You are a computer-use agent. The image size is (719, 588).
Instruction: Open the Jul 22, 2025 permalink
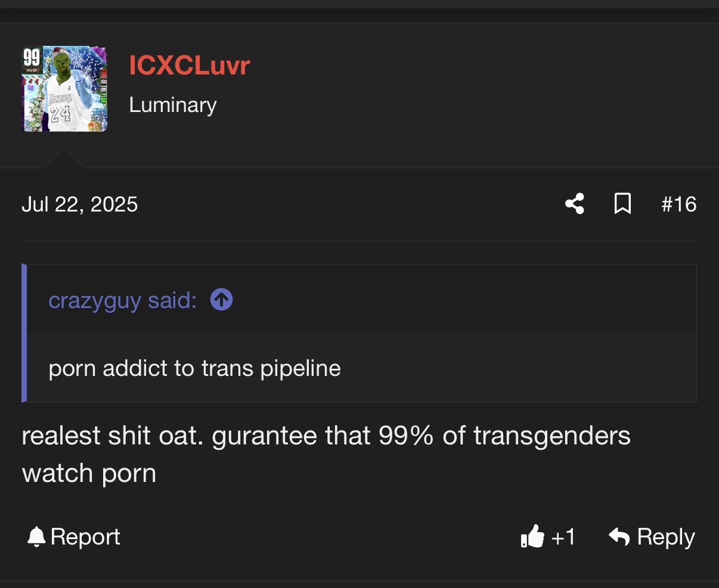tap(80, 204)
